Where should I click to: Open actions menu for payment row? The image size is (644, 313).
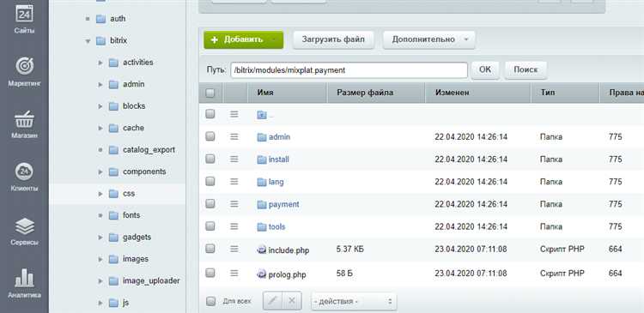[234, 204]
